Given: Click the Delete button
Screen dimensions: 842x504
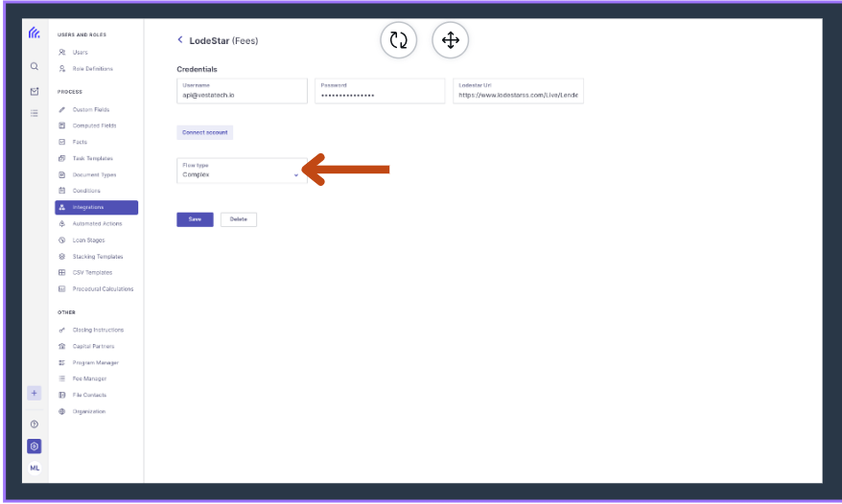Looking at the screenshot, I should point(239,219).
